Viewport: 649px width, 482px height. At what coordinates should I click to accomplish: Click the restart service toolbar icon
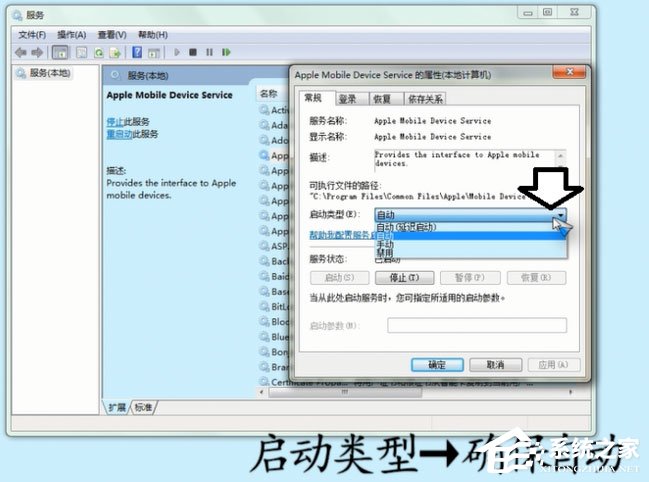(223, 52)
